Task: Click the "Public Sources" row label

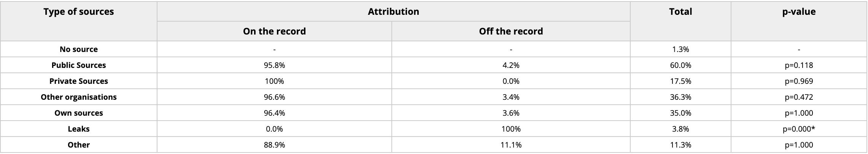Action: coord(78,65)
